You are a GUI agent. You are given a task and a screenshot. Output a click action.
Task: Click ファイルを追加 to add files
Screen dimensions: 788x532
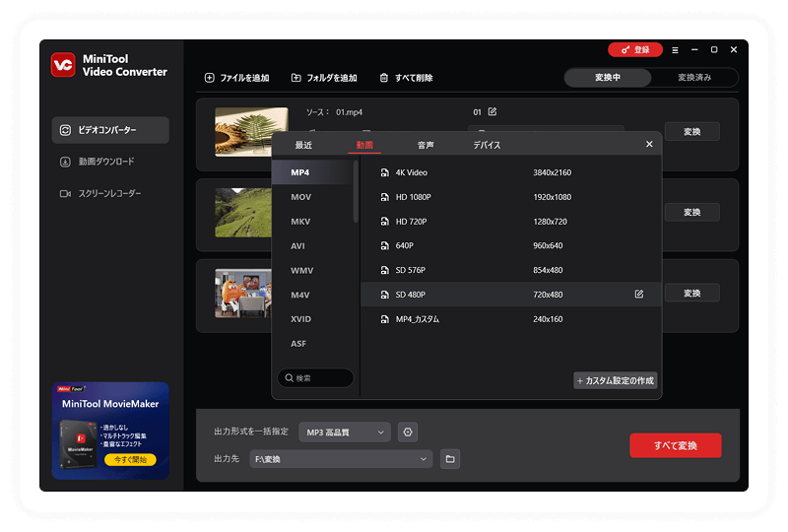[236, 78]
